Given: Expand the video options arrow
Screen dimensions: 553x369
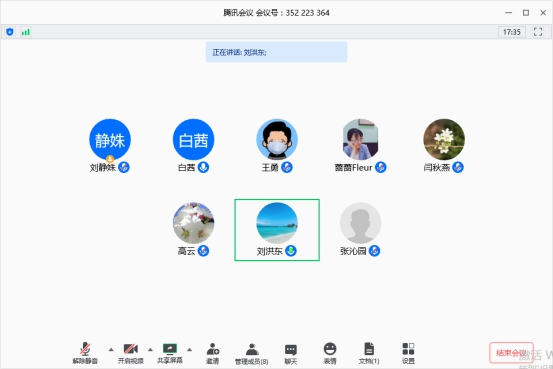Looking at the screenshot, I should 150,350.
